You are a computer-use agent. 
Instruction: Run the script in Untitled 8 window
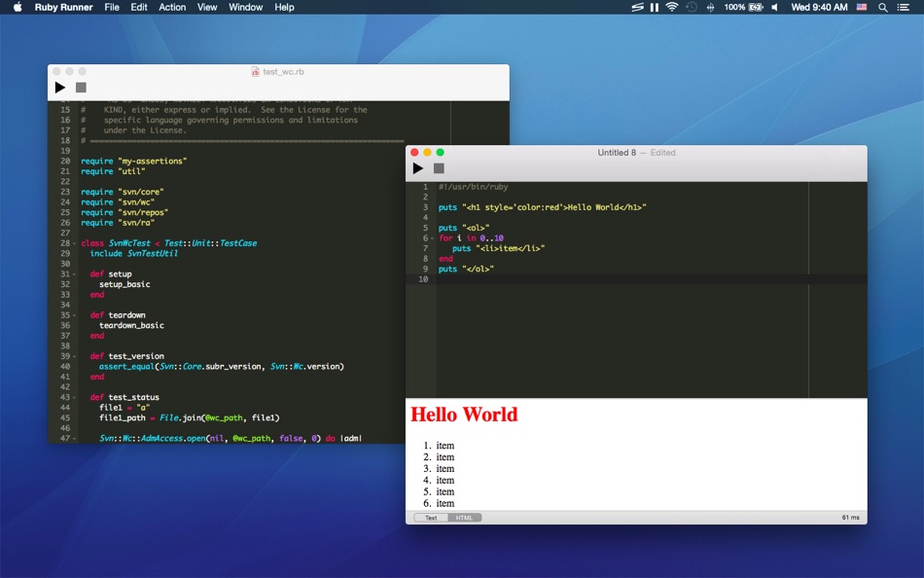(x=418, y=167)
